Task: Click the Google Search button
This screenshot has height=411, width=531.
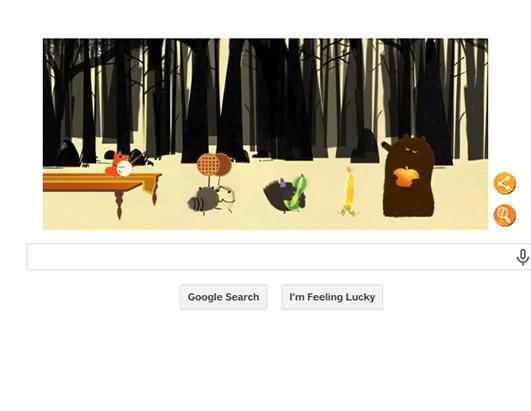Action: [x=224, y=297]
